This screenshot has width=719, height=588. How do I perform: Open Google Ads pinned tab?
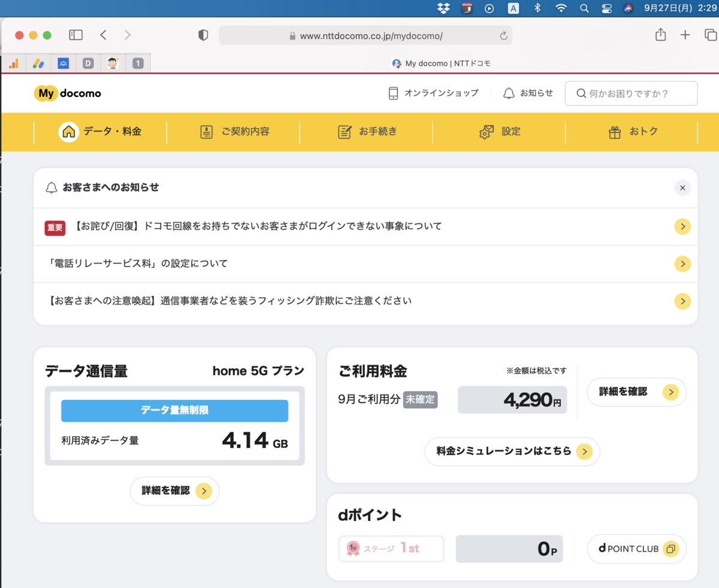(x=38, y=63)
